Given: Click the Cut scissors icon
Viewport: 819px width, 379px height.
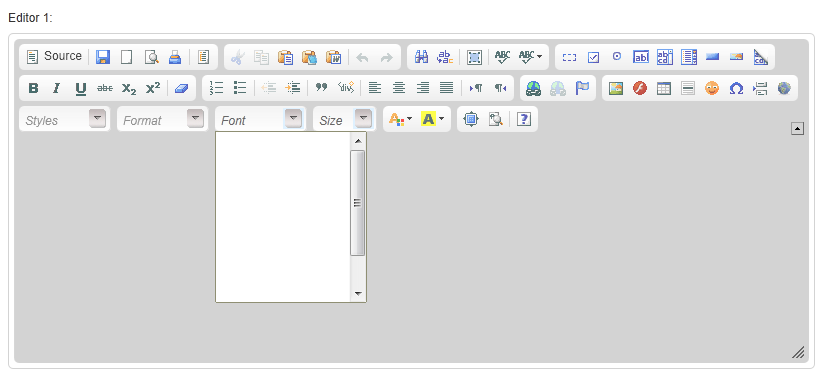Looking at the screenshot, I should pyautogui.click(x=237, y=57).
